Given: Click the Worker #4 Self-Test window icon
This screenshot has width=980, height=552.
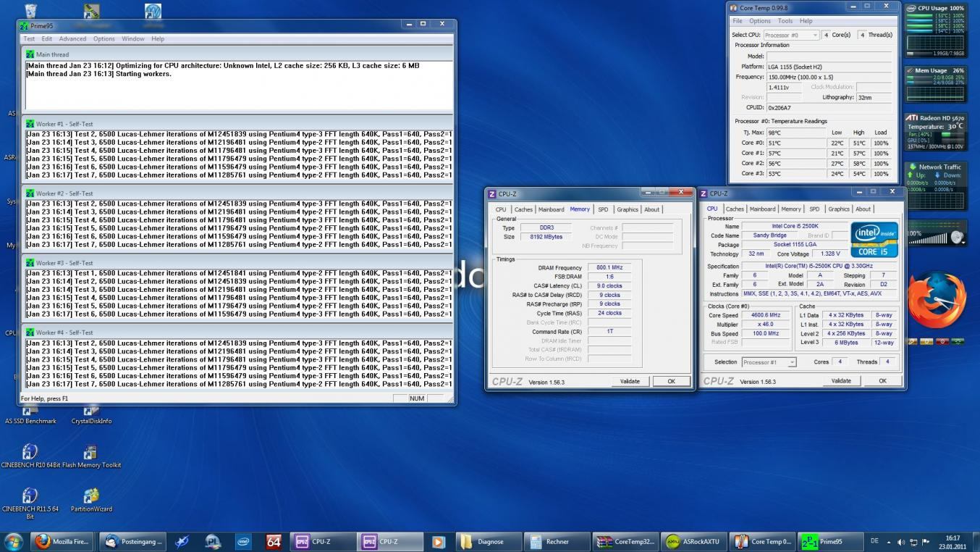Looking at the screenshot, I should coord(30,333).
